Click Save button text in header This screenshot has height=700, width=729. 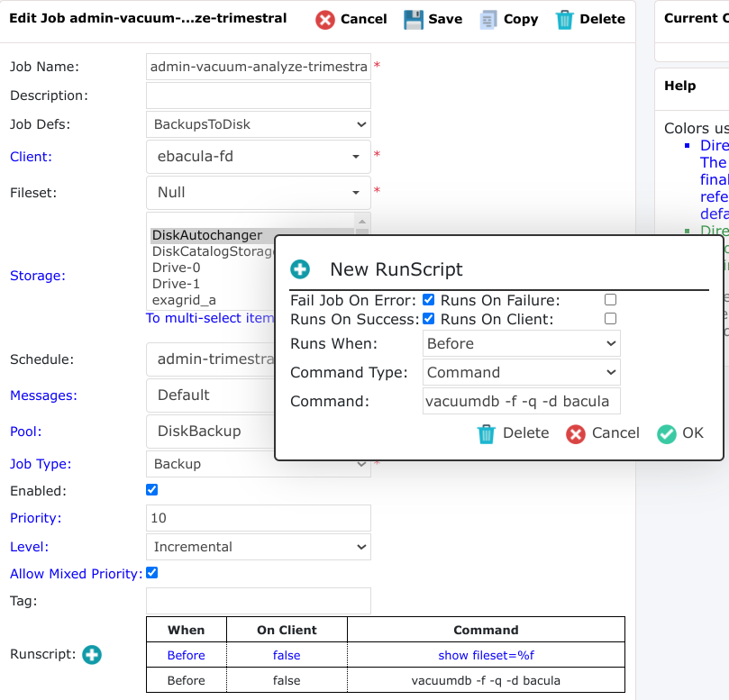coord(445,19)
